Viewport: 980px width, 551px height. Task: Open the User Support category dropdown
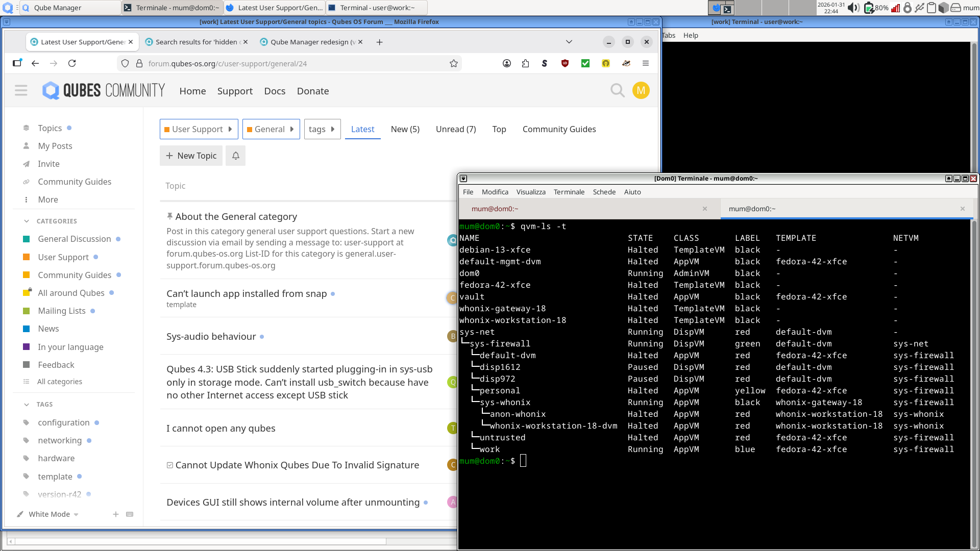pyautogui.click(x=199, y=129)
